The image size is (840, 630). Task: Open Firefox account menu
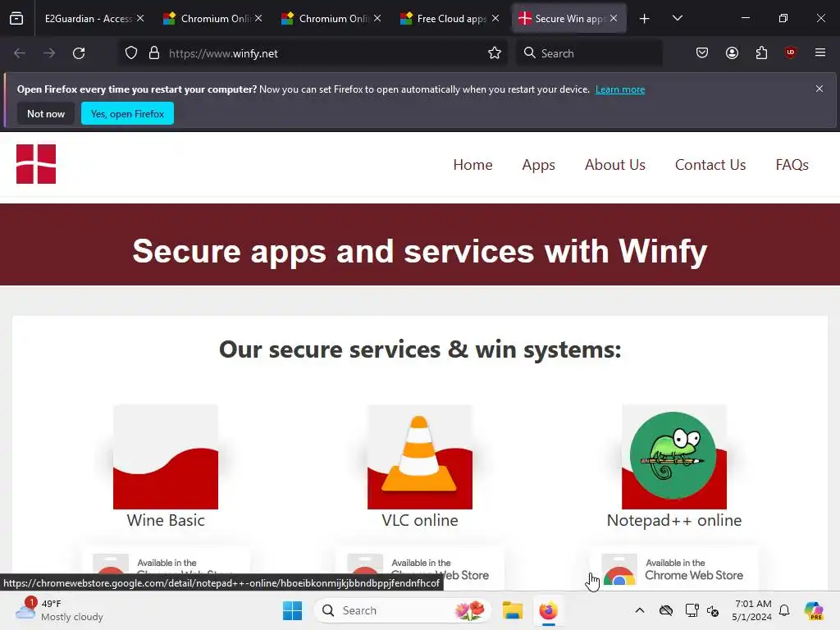click(732, 53)
